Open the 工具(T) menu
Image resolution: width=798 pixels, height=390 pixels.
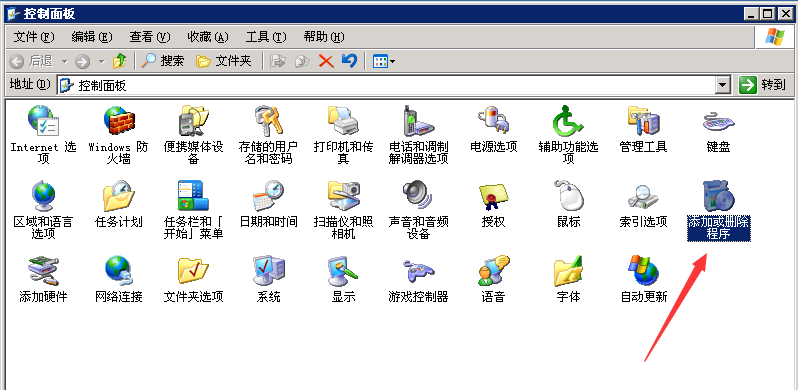click(x=266, y=37)
